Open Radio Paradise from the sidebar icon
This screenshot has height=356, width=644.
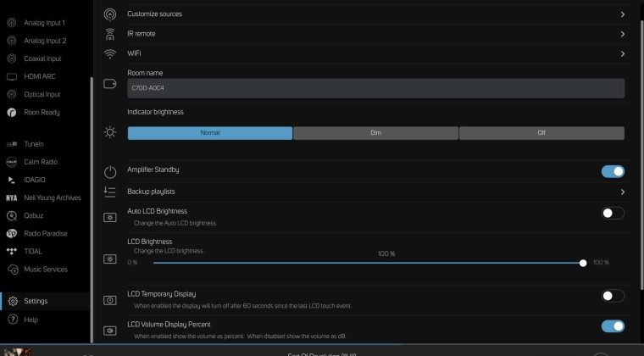coord(12,234)
